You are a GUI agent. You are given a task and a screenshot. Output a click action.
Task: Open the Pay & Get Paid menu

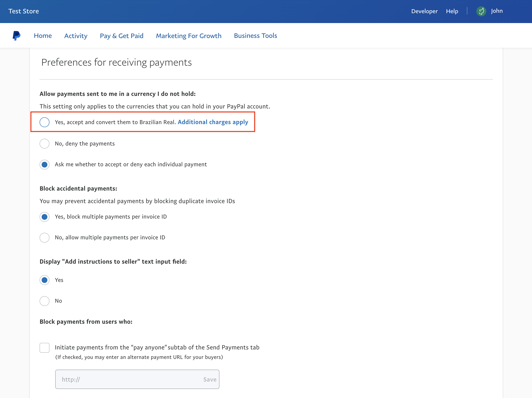click(x=122, y=36)
